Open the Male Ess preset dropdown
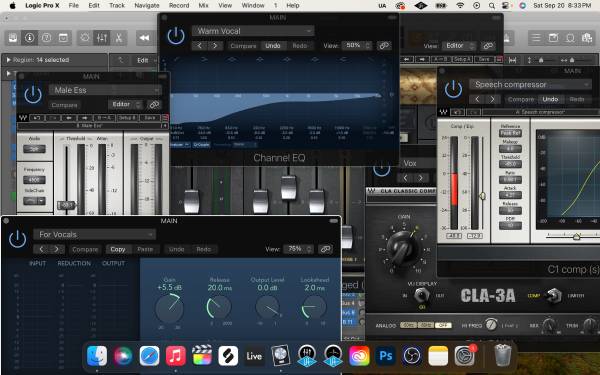Image resolution: width=600 pixels, height=375 pixels. (x=105, y=90)
